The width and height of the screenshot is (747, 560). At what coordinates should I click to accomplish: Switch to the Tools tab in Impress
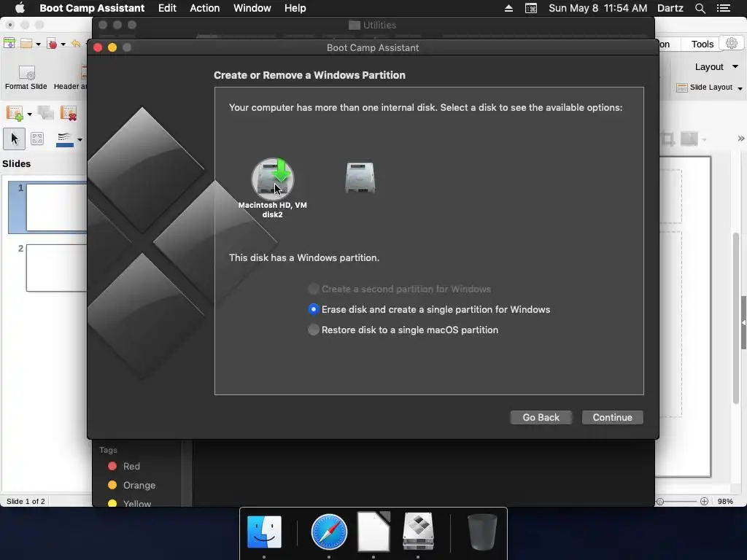click(x=703, y=44)
